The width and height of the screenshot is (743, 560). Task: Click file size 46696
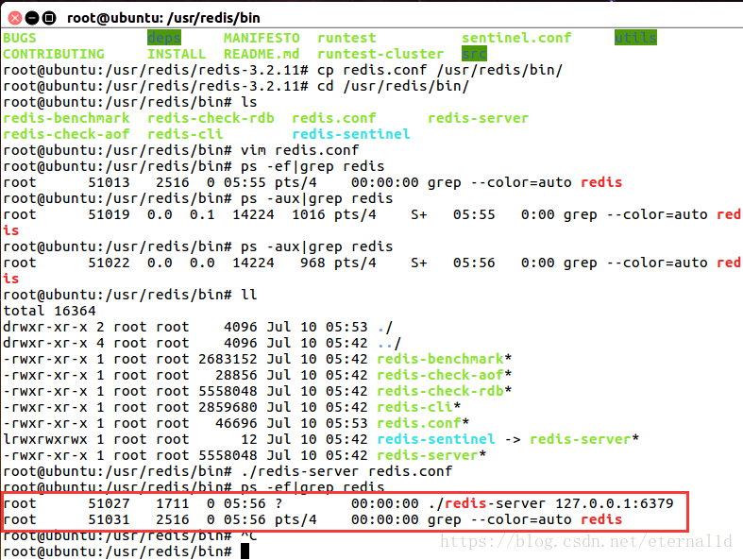(x=236, y=423)
